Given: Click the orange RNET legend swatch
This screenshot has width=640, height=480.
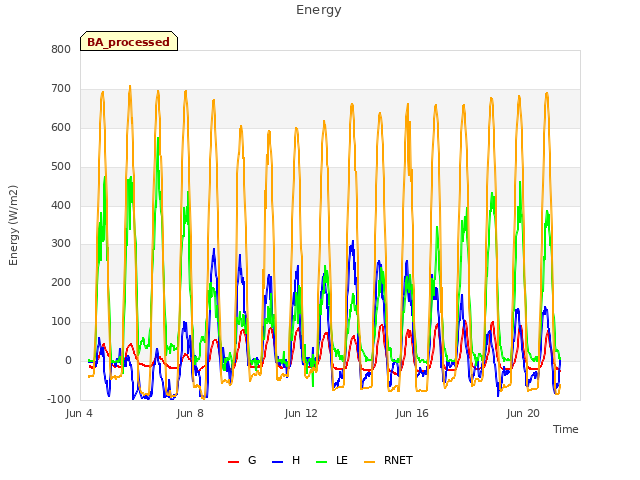Looking at the screenshot, I should pyautogui.click(x=369, y=462).
